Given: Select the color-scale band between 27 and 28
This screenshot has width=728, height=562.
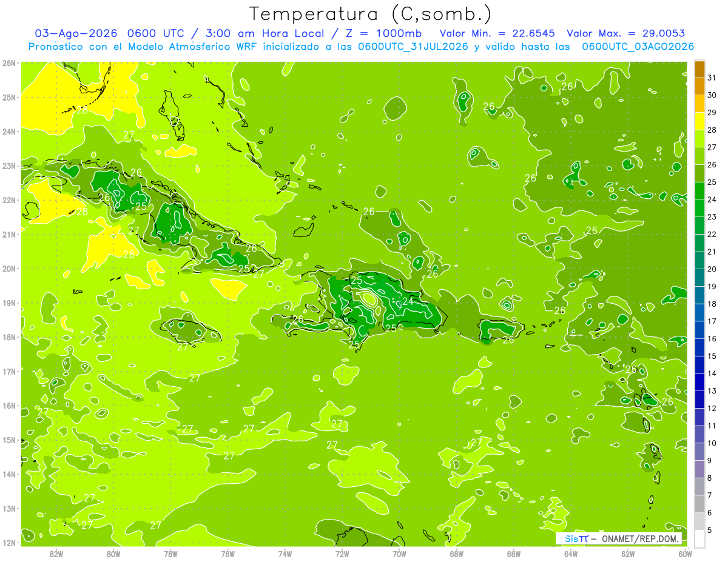Looking at the screenshot, I should [x=699, y=139].
